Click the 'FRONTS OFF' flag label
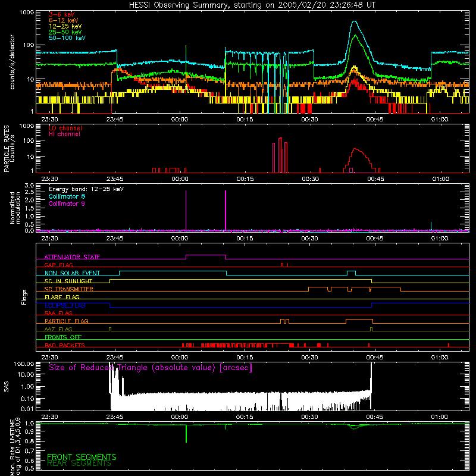The width and height of the screenshot is (476, 476). click(63, 337)
